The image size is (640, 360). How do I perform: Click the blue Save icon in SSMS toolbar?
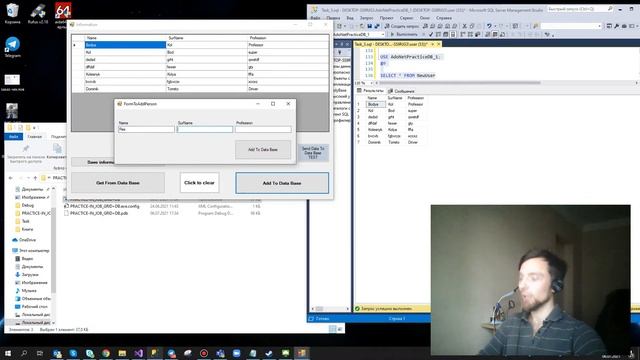pos(369,26)
